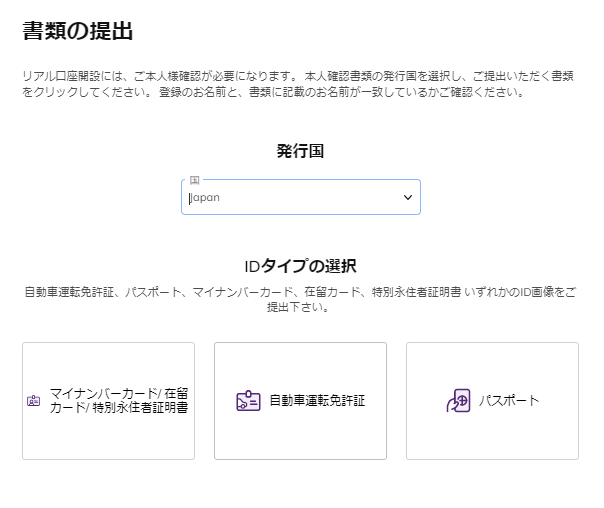This screenshot has height=508, width=604.
Task: Click the My Number card ID icon
Action: pos(34,401)
